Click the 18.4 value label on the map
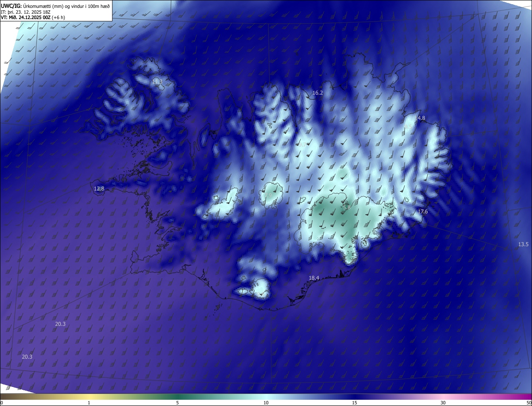This screenshot has width=532, height=406. (x=314, y=278)
